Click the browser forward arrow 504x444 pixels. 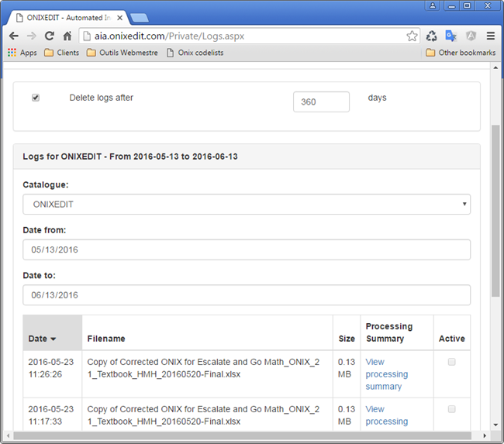pyautogui.click(x=32, y=36)
